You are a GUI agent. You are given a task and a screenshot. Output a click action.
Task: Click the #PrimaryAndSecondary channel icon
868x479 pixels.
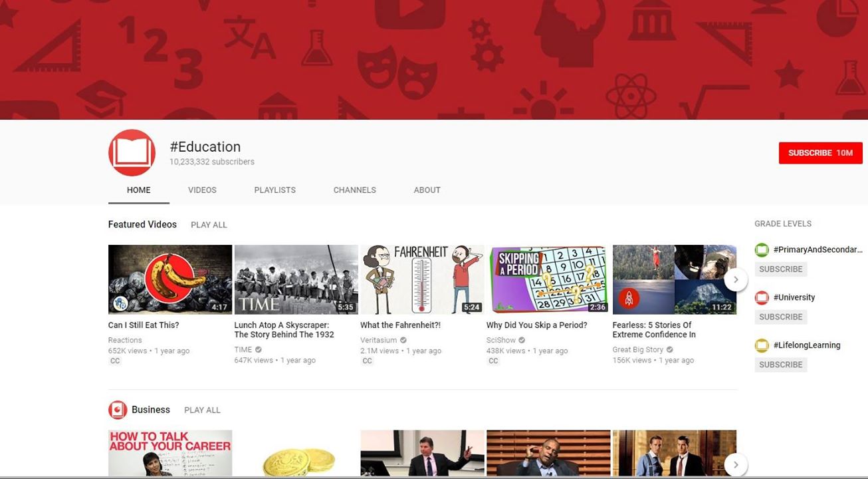pyautogui.click(x=762, y=250)
